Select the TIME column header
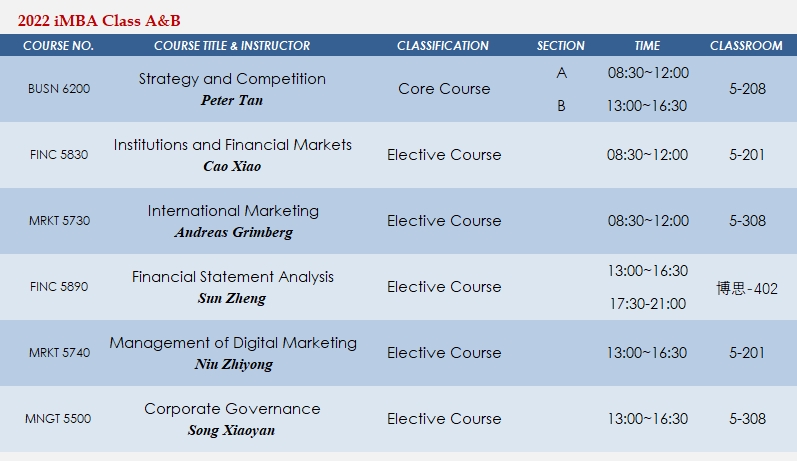Screen dimensions: 797x461 click(647, 46)
